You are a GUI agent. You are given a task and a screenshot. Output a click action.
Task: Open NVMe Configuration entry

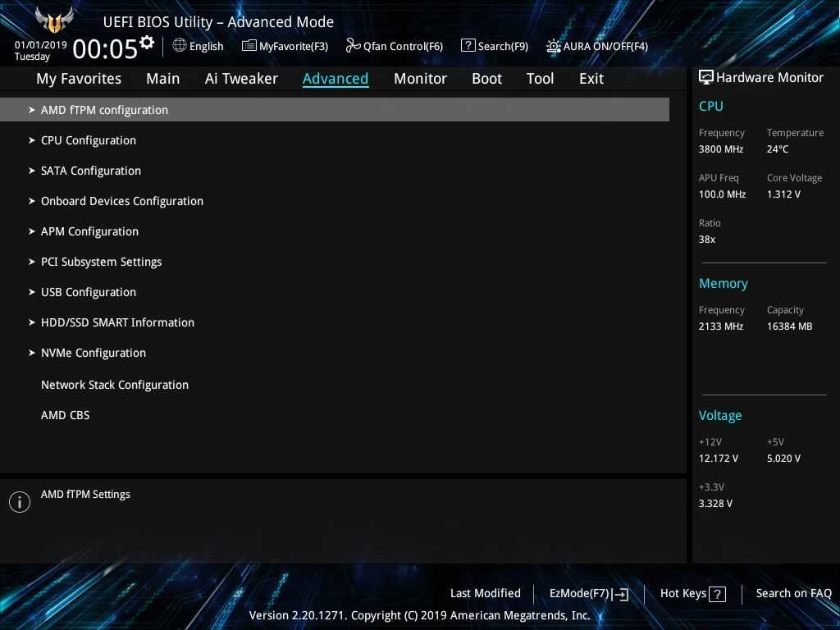tap(93, 353)
